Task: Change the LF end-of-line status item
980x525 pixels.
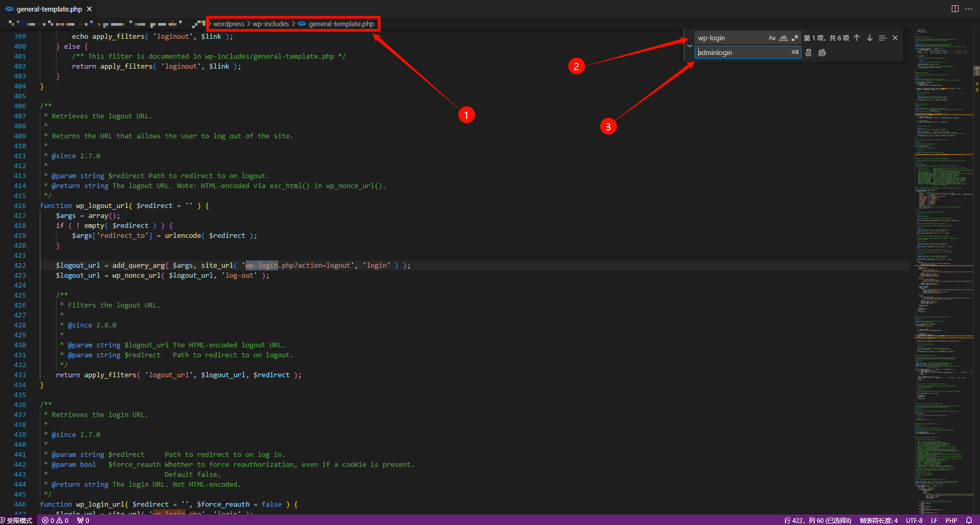Action: click(934, 520)
